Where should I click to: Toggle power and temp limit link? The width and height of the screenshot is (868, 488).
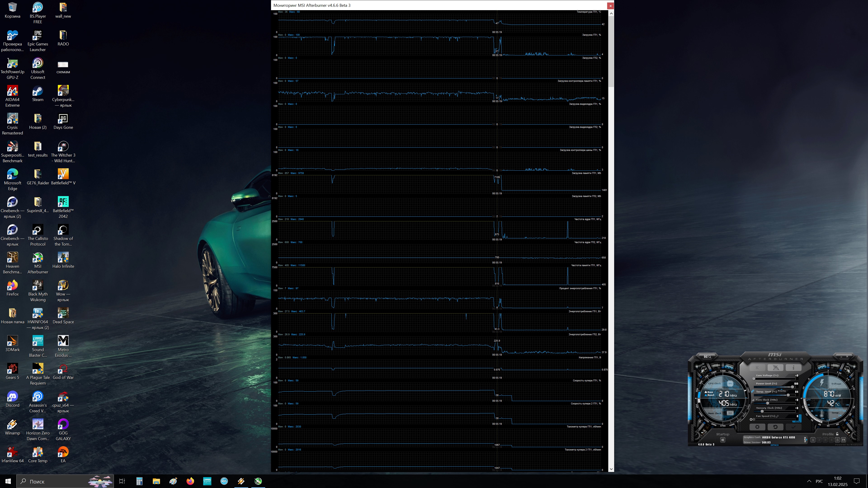(753, 391)
